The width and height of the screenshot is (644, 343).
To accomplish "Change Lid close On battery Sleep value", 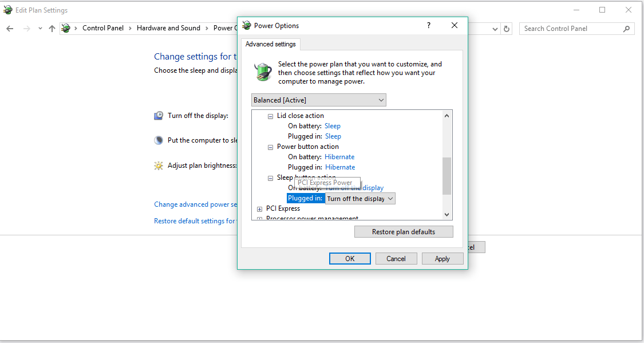I will [x=332, y=126].
